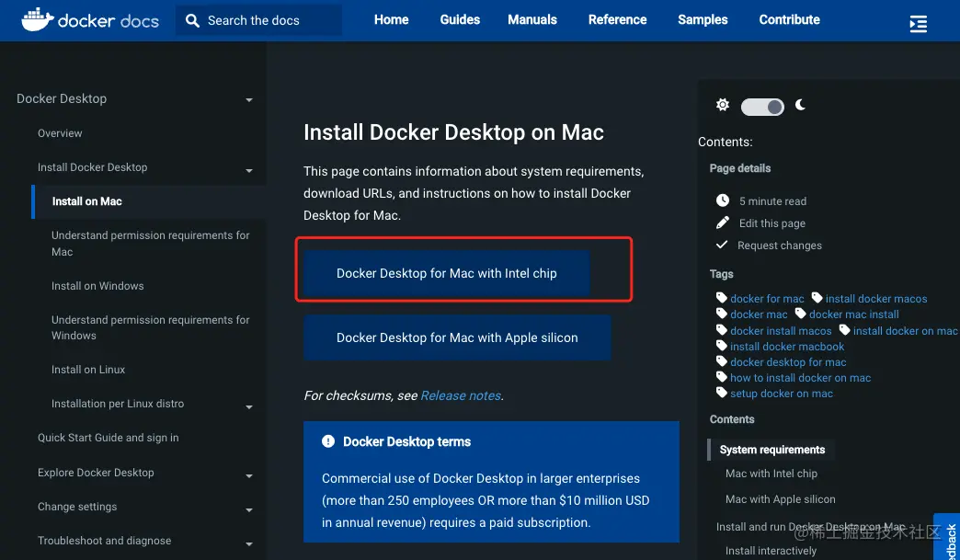Open the Home nav item

click(391, 19)
